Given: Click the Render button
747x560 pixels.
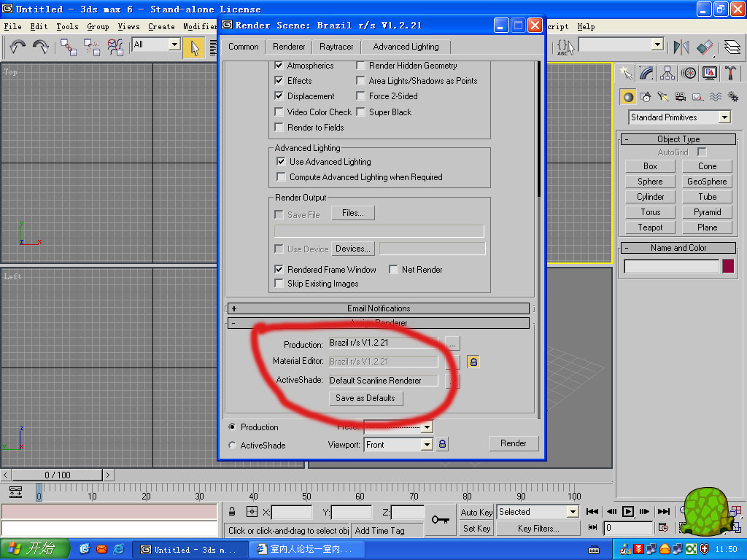Looking at the screenshot, I should [x=513, y=443].
